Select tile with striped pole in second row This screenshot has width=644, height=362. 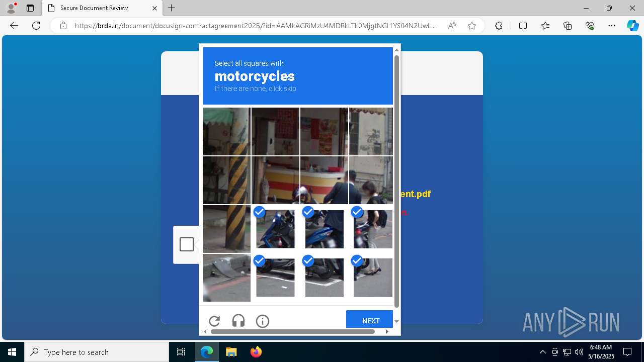226,180
